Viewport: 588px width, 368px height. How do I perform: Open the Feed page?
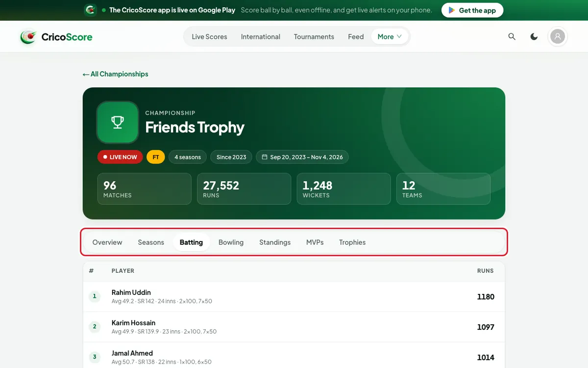pyautogui.click(x=356, y=37)
